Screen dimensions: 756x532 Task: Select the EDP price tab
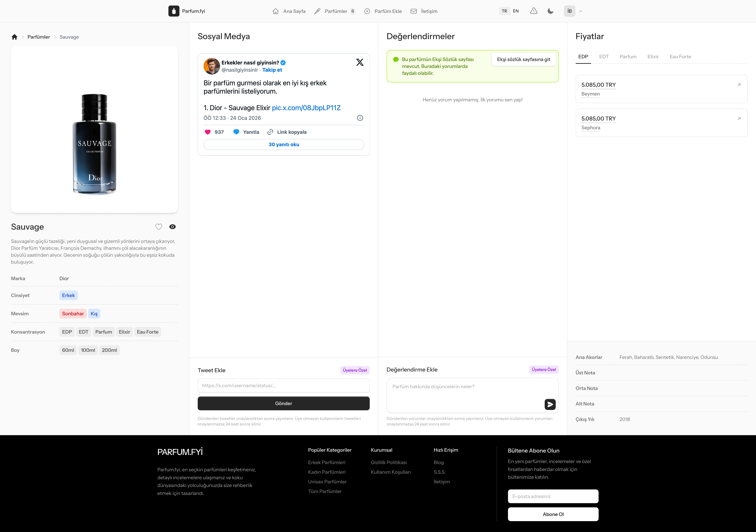[583, 57]
